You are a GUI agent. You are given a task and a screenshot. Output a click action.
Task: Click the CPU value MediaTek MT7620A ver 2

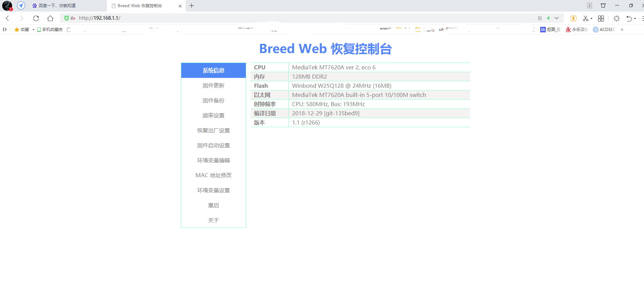point(334,67)
